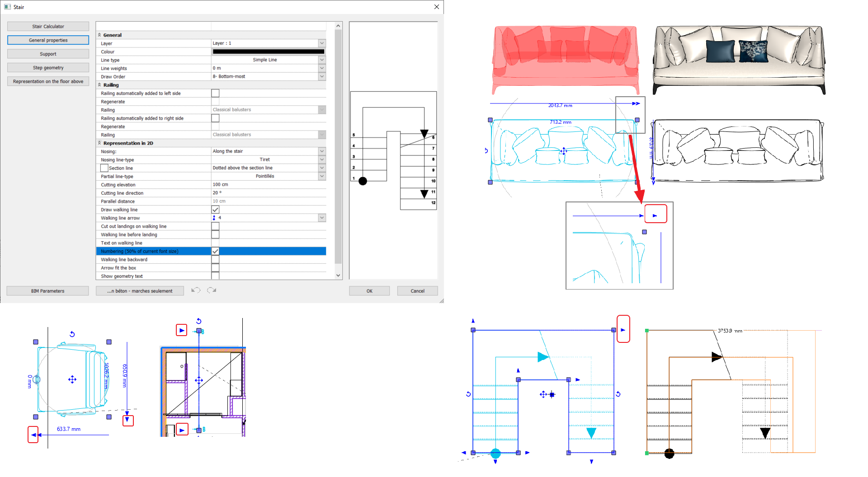Click the Undo arrow icon below the settings list
This screenshot has width=868, height=477.
(196, 290)
